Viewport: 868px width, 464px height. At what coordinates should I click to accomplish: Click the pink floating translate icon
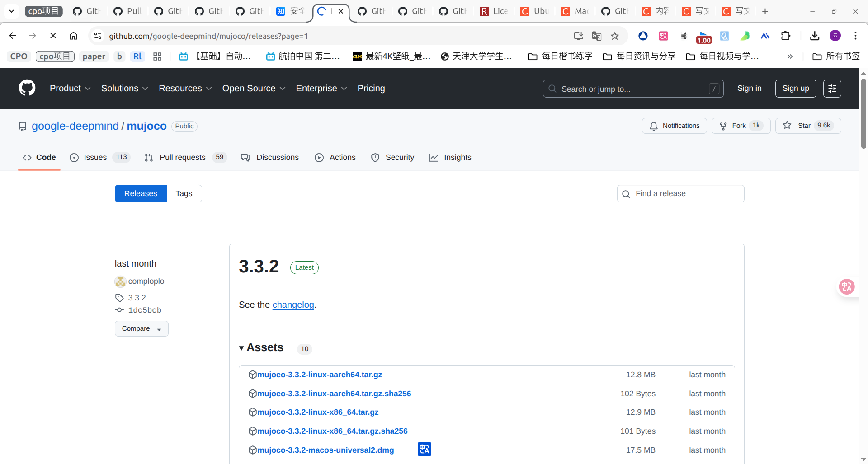pyautogui.click(x=847, y=286)
